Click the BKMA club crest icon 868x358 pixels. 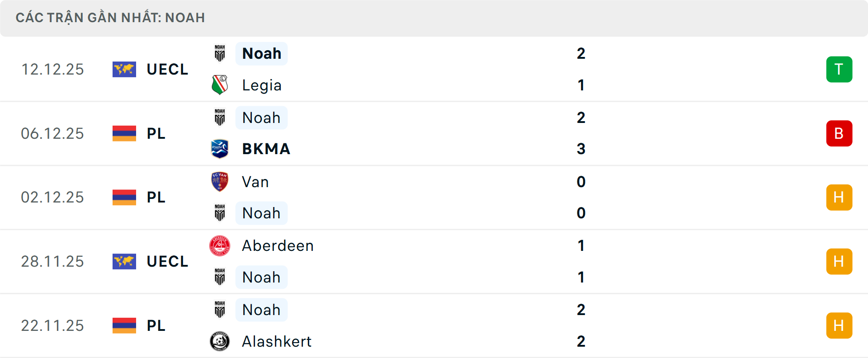tap(220, 149)
